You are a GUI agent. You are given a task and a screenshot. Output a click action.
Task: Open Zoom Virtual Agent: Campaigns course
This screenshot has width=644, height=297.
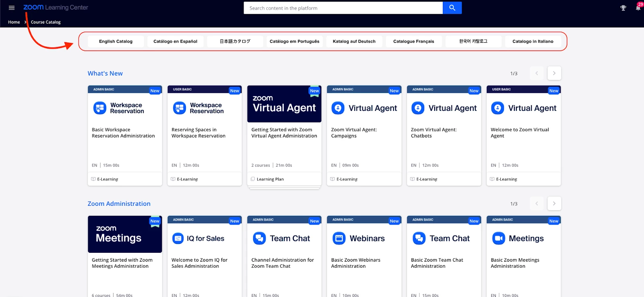click(x=354, y=133)
